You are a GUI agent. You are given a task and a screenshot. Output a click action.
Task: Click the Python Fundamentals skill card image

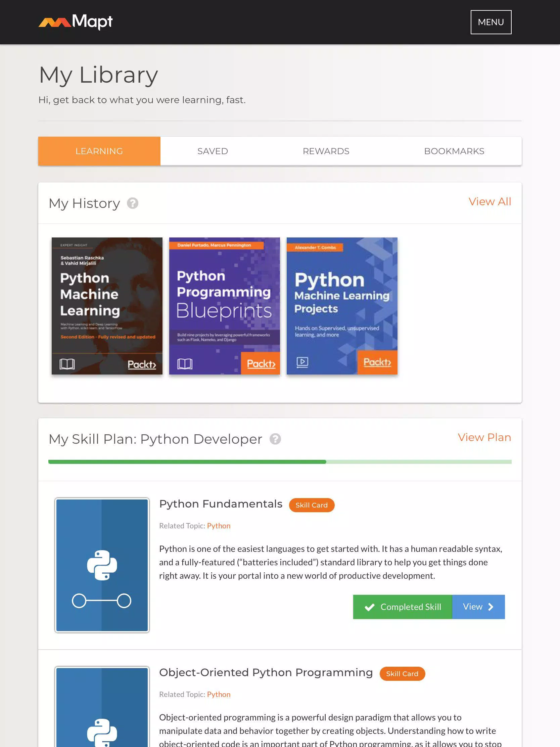(x=102, y=565)
